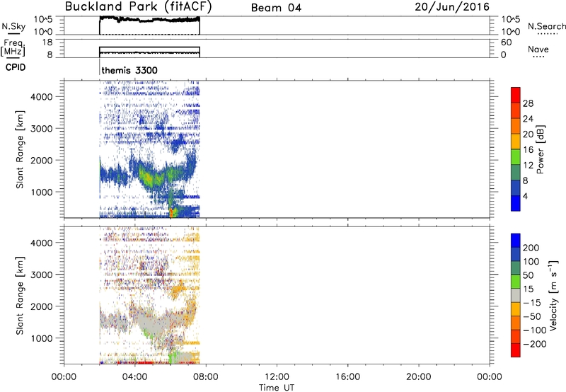Viewport: 566px width, 392px height.
Task: Click the -200 tick on Velocity colorbar
Action: pos(535,344)
